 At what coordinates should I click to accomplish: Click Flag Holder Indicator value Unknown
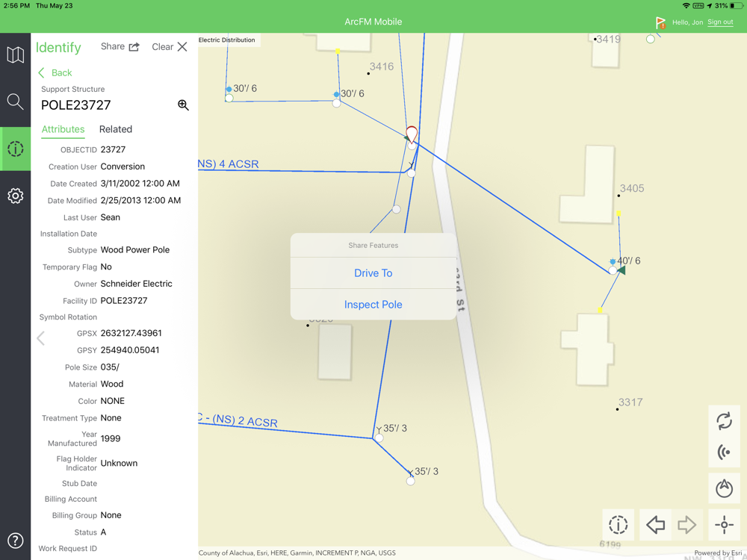click(x=119, y=463)
